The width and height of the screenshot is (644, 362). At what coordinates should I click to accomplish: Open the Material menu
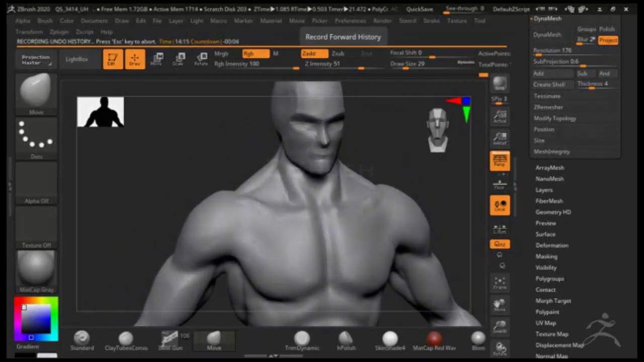271,21
